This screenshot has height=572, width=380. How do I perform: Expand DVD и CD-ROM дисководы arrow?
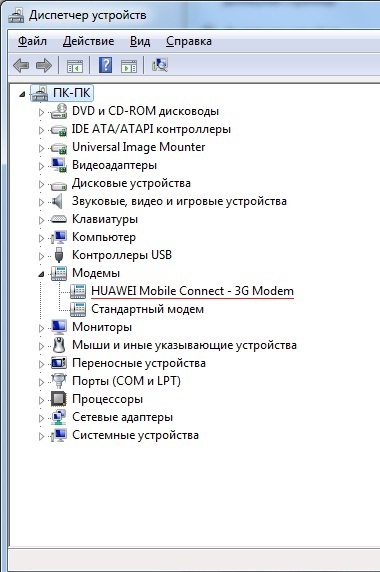pyautogui.click(x=41, y=112)
